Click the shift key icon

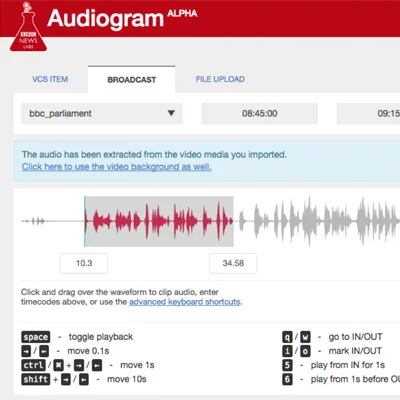click(36, 379)
